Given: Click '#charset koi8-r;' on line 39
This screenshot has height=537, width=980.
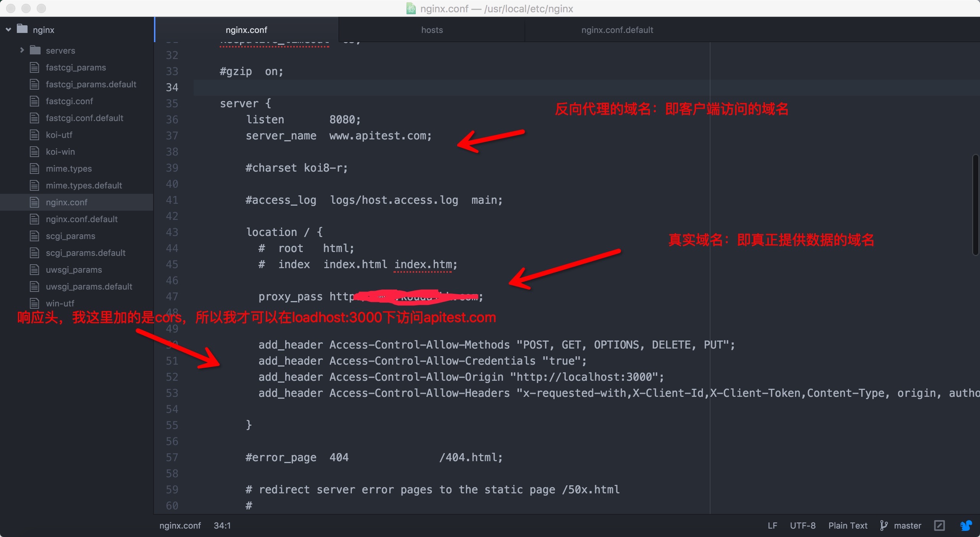Looking at the screenshot, I should (297, 168).
